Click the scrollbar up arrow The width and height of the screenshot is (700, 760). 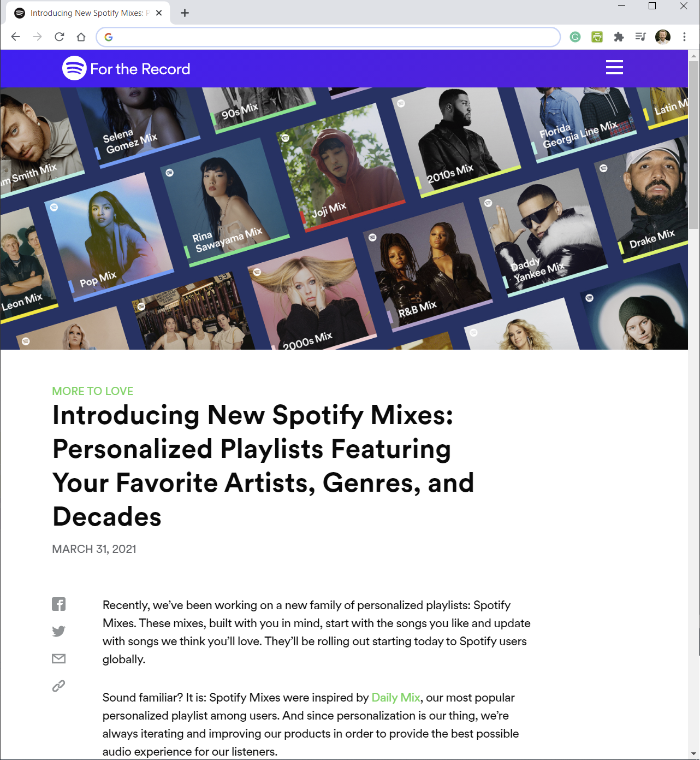pyautogui.click(x=693, y=55)
